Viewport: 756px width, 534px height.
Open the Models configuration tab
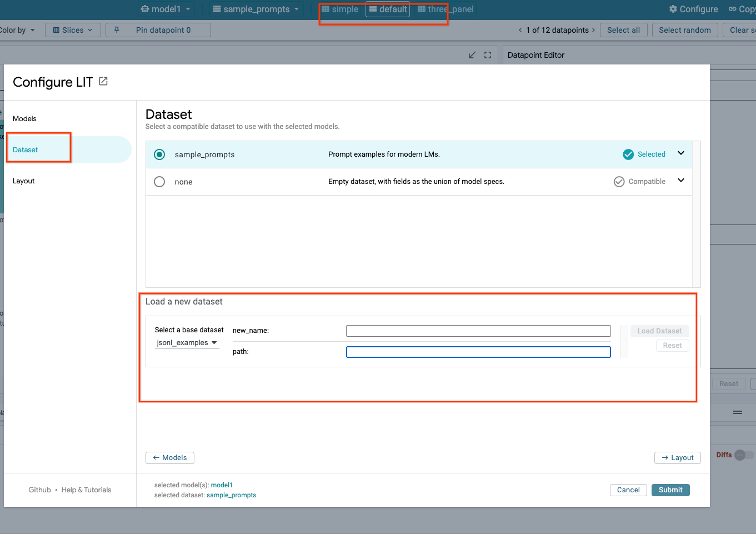(x=24, y=119)
